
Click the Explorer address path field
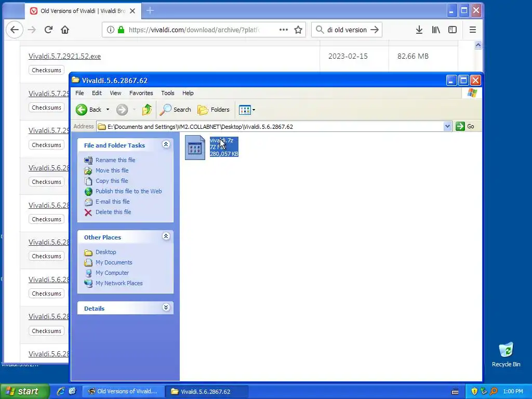click(270, 127)
